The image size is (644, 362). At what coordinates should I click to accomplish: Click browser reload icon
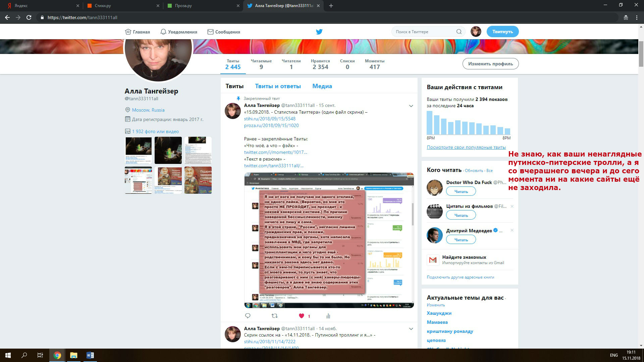coord(29,17)
